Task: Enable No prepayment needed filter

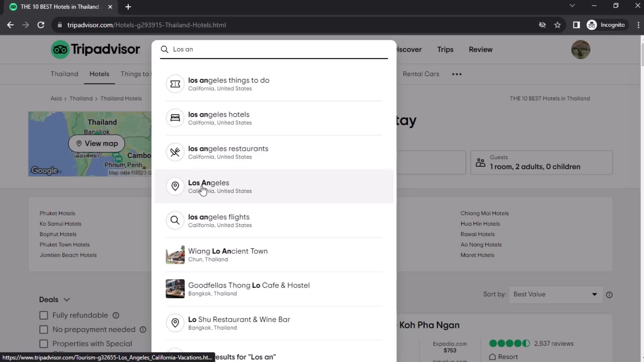Action: [x=44, y=329]
